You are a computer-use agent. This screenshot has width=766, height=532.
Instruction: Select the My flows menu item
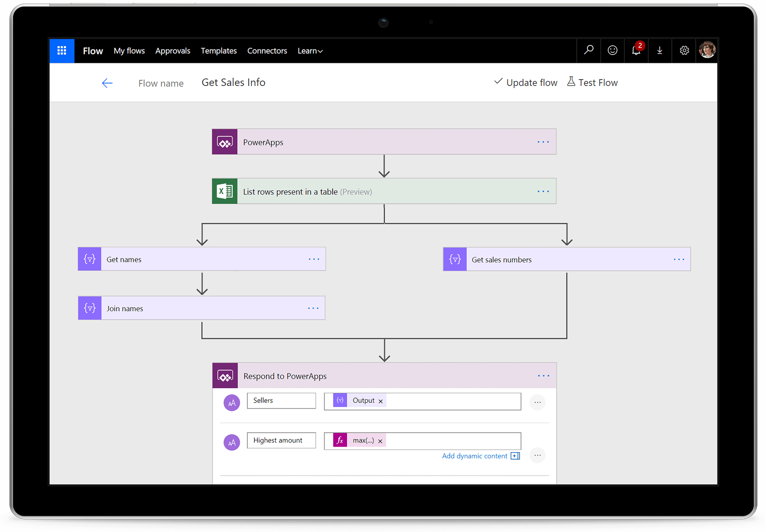[x=129, y=50]
